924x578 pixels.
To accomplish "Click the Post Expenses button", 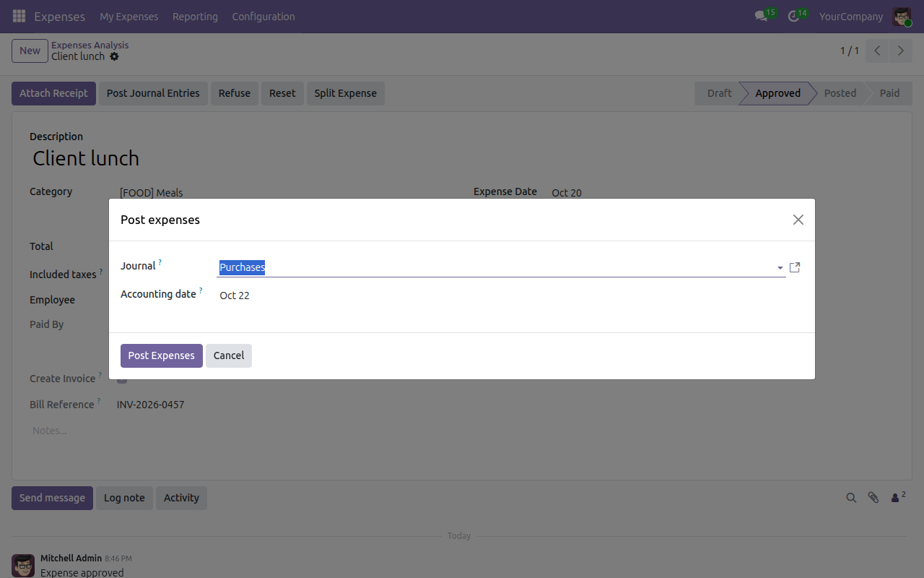I will 162,355.
